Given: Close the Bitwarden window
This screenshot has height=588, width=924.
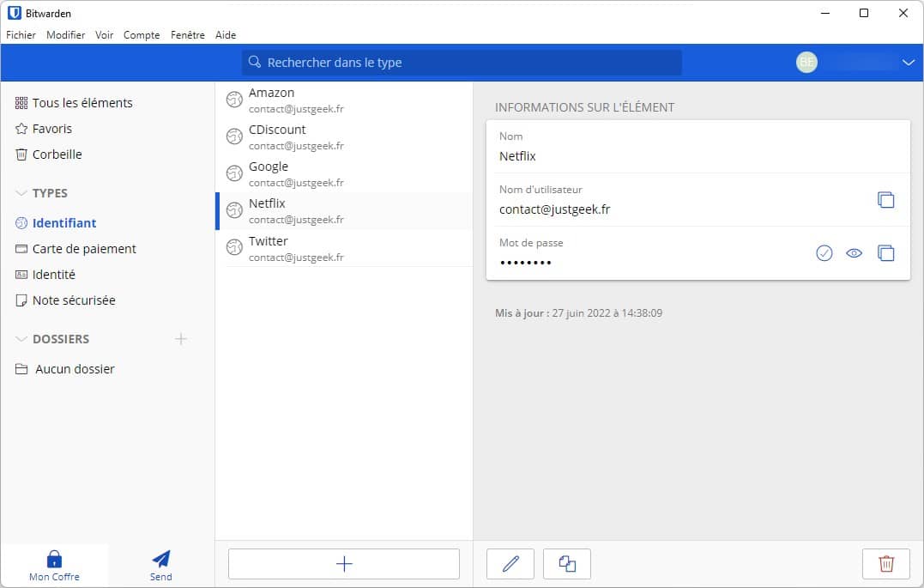Looking at the screenshot, I should (903, 13).
